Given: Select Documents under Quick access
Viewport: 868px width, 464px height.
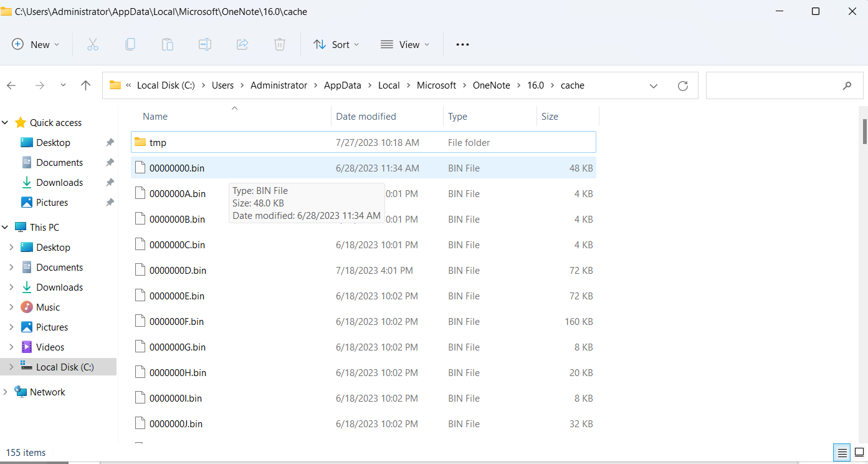Looking at the screenshot, I should pyautogui.click(x=59, y=162).
